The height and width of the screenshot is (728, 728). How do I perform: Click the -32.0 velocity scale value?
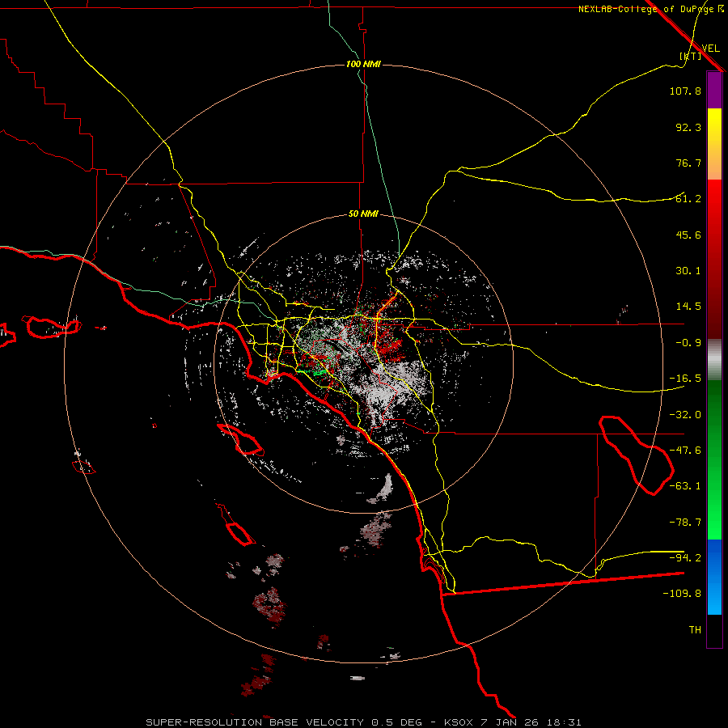pos(685,415)
